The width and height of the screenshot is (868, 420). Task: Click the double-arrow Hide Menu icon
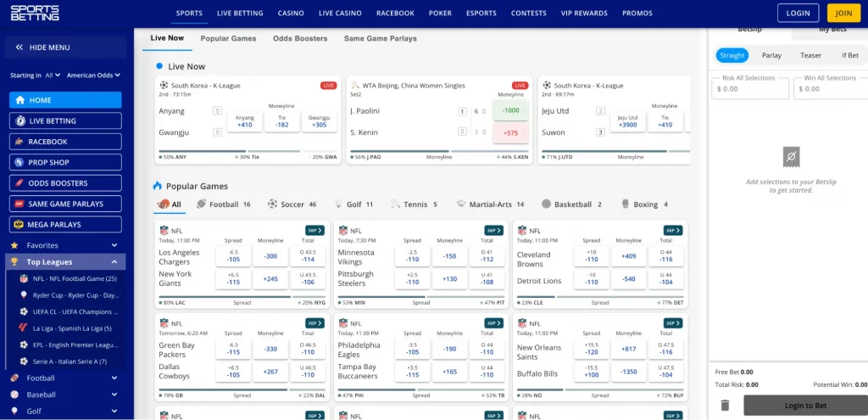[19, 48]
